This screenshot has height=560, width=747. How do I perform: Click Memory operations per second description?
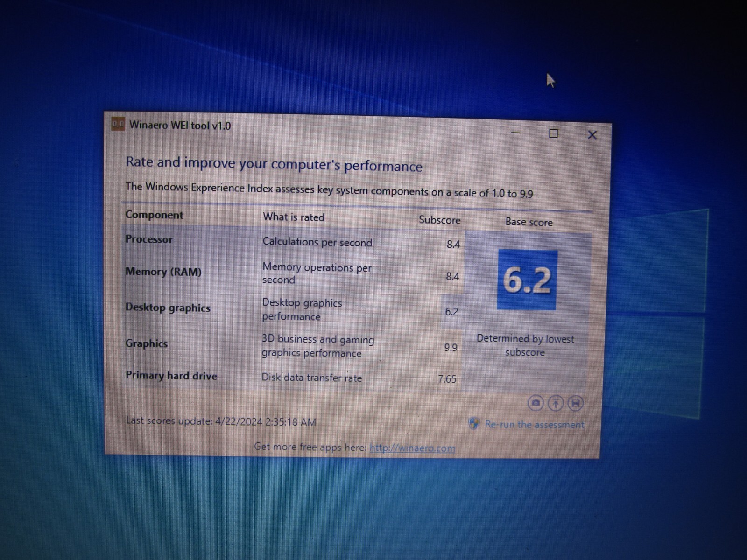pyautogui.click(x=317, y=273)
